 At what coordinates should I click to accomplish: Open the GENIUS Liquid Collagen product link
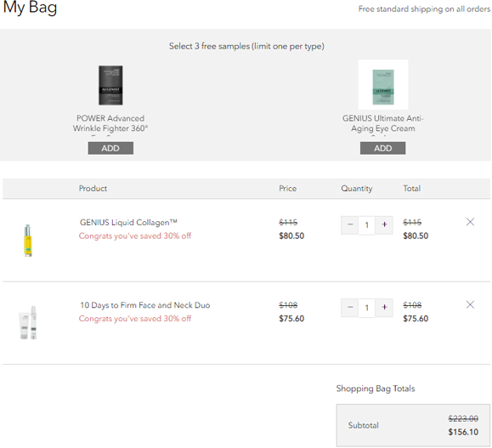click(x=128, y=223)
